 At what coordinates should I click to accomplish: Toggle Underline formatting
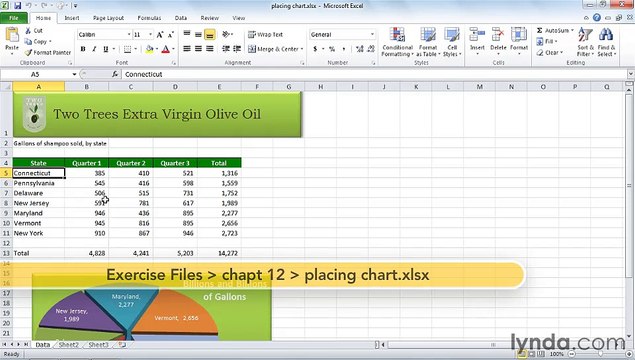tap(105, 49)
